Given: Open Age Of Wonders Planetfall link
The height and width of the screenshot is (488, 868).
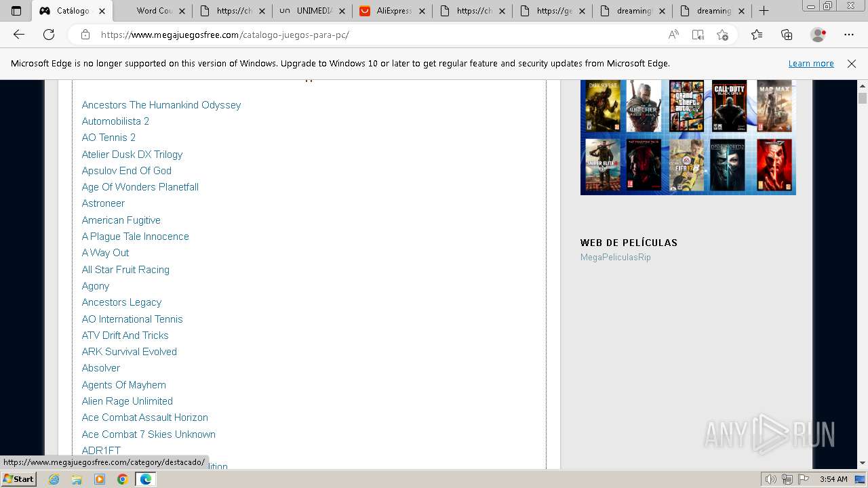Looking at the screenshot, I should [140, 187].
